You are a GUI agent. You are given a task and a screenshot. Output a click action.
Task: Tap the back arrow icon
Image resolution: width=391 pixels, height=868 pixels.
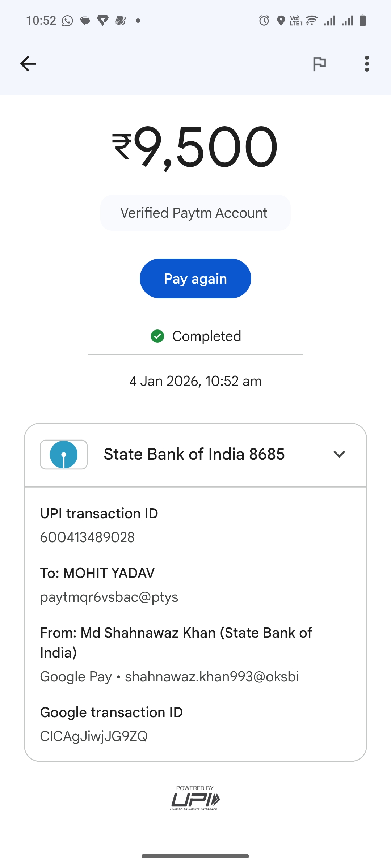[28, 64]
